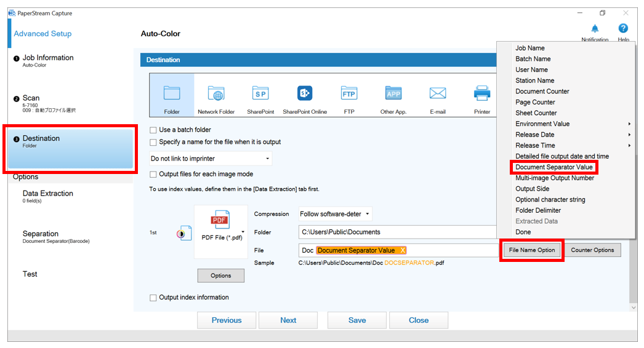644x348 pixels.
Task: Choose Job Name from the menu
Action: 530,48
